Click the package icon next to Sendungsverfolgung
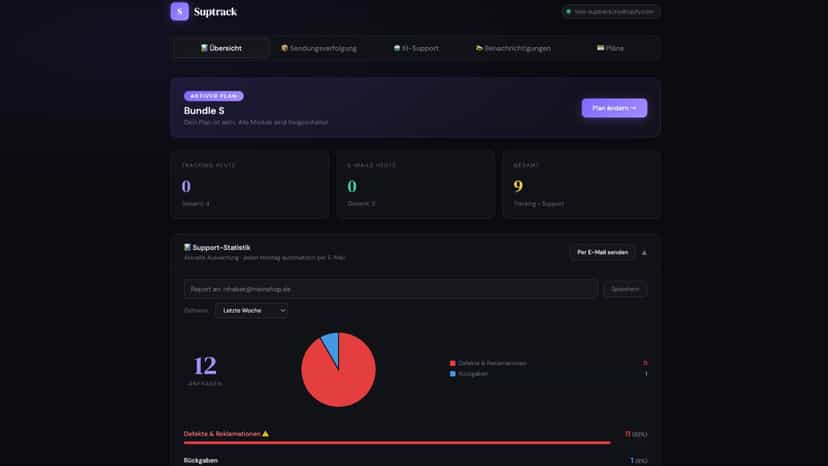Viewport: 828px width, 466px height. 285,48
